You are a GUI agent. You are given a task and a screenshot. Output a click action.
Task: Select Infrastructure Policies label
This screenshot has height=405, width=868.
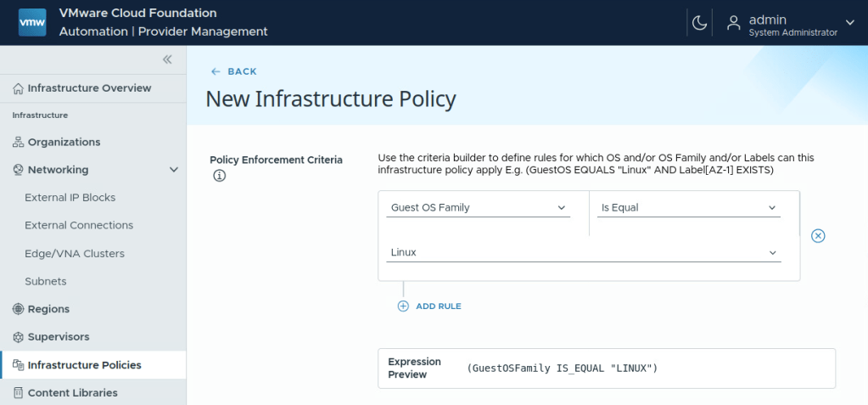85,365
